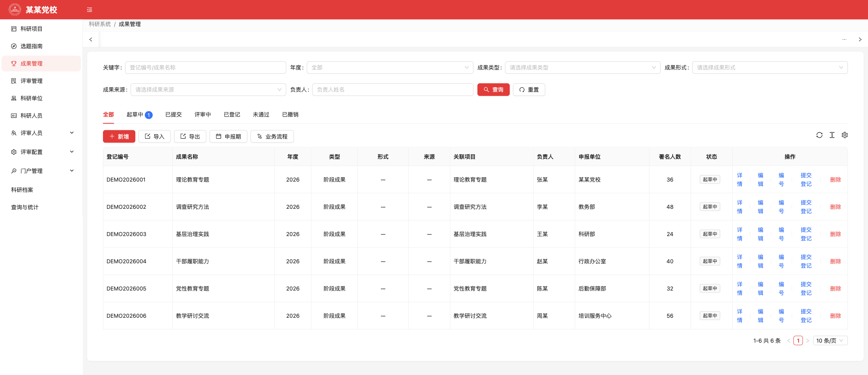Select 成果管理 sidebar item

tap(41, 64)
